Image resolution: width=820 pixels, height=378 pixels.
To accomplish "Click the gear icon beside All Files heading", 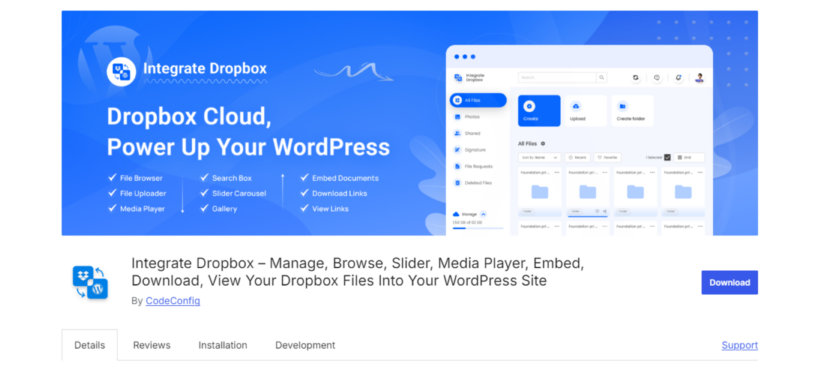I will (543, 144).
